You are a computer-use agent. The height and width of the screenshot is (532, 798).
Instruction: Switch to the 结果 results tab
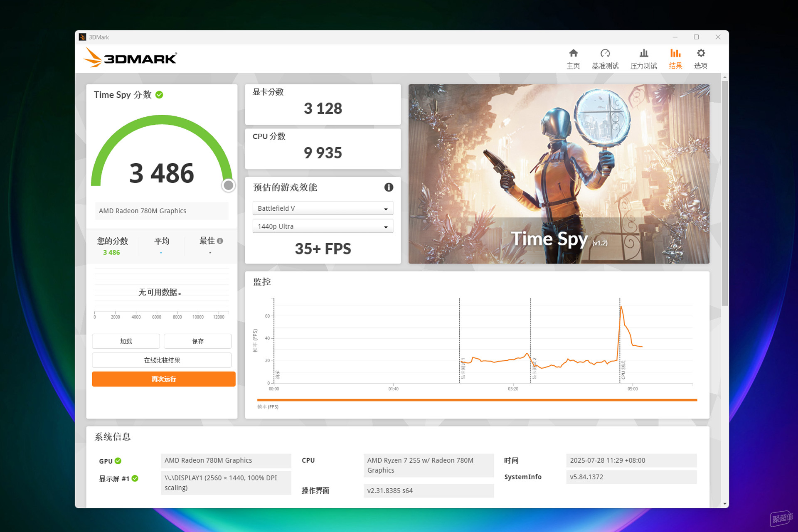tap(675, 59)
